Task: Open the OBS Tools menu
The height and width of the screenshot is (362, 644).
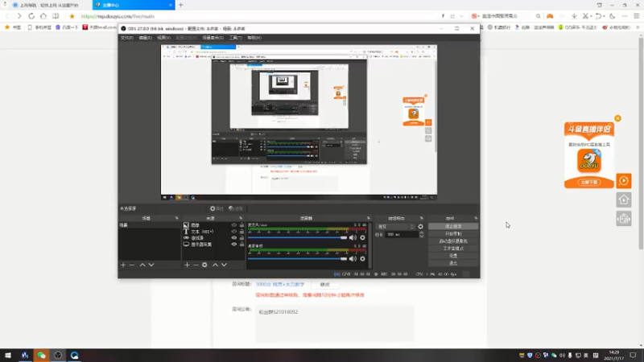Action: [x=235, y=38]
